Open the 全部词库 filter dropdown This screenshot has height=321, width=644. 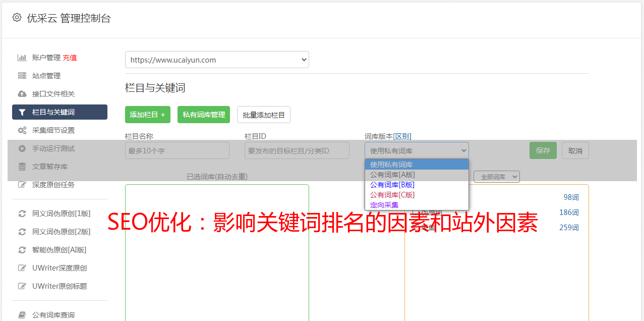pos(497,177)
